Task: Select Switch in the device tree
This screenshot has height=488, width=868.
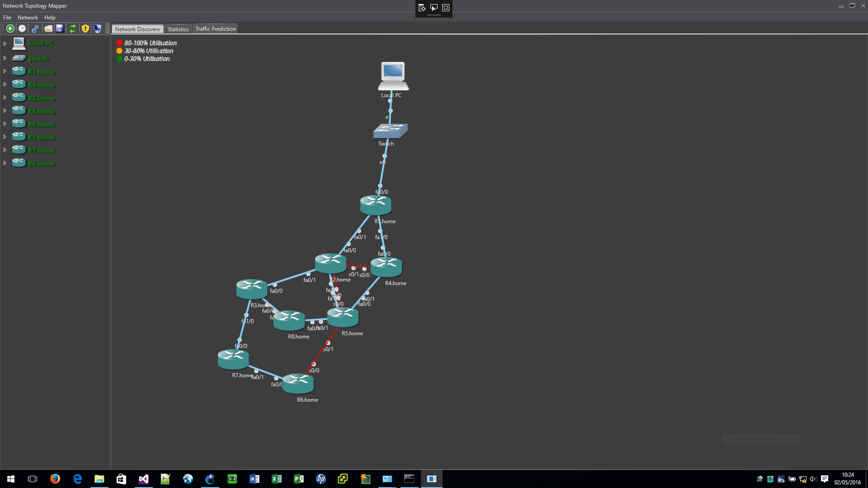Action: 38,59
